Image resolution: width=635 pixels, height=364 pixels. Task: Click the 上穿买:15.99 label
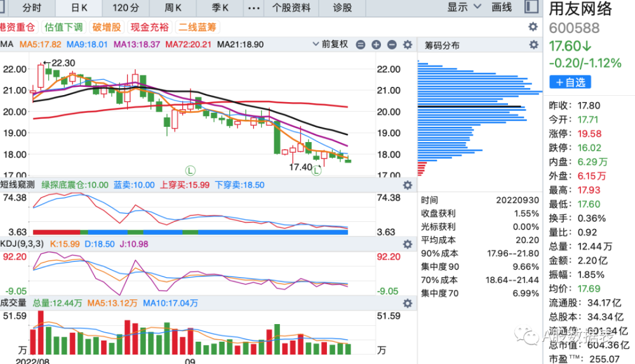185,185
